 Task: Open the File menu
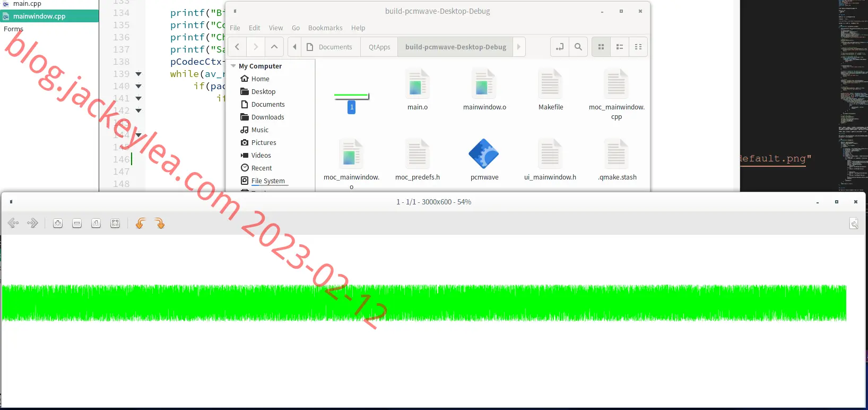click(x=235, y=28)
